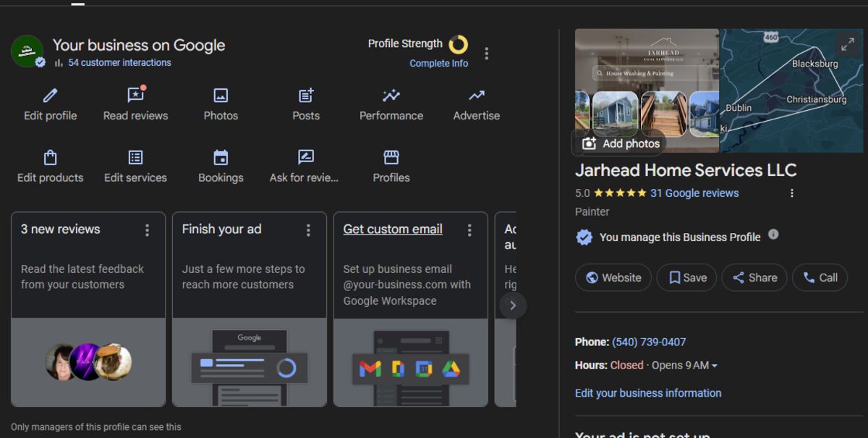View Performance stats icon
The image size is (868, 438).
point(391,96)
